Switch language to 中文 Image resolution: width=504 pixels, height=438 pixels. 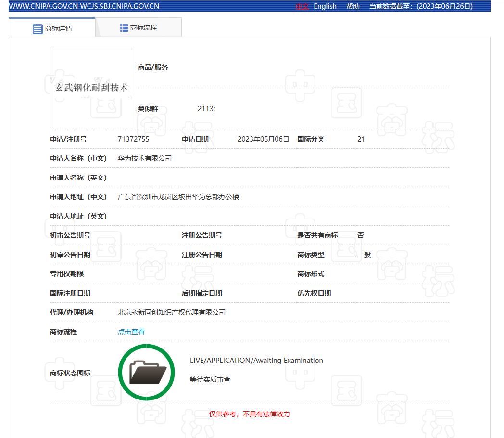click(302, 6)
